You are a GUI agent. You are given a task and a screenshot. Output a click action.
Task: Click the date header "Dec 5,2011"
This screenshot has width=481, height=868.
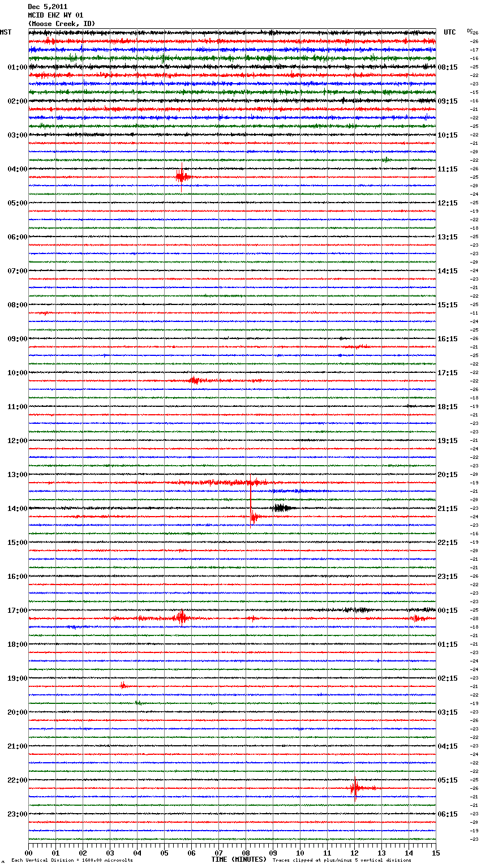point(48,7)
